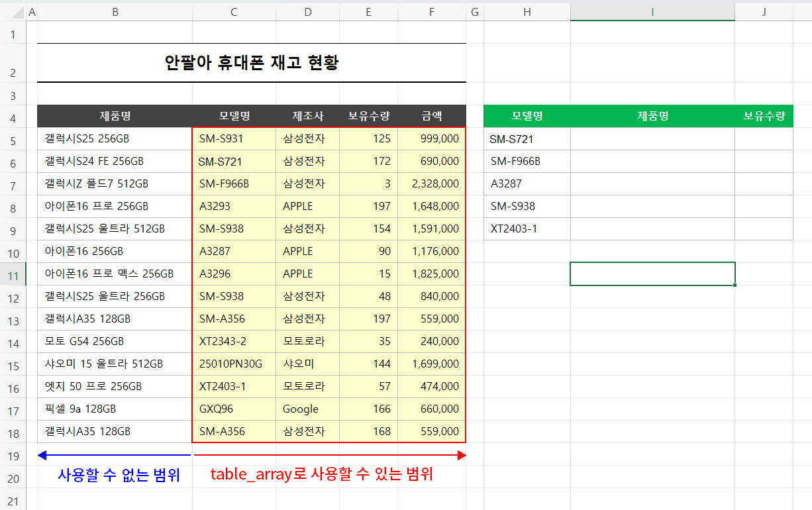The width and height of the screenshot is (812, 510).
Task: Select column C header
Action: click(x=234, y=12)
